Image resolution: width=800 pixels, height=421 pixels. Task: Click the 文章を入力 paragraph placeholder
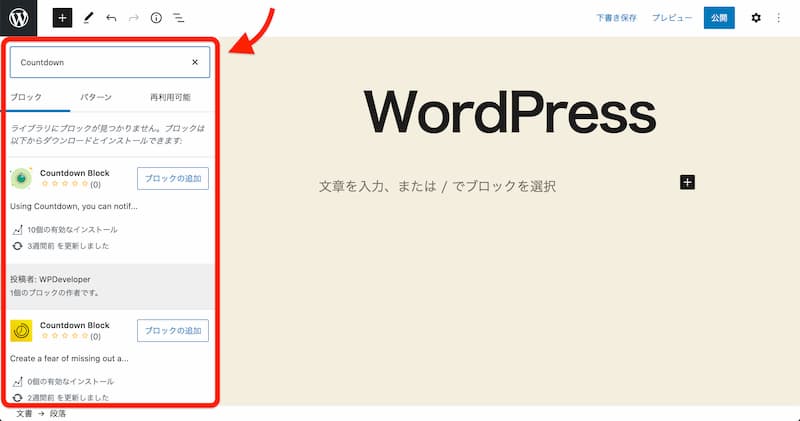point(437,186)
